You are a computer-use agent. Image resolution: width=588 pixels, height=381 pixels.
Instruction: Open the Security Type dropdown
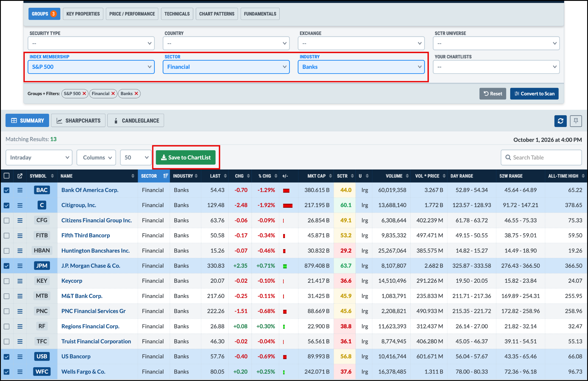click(x=91, y=43)
